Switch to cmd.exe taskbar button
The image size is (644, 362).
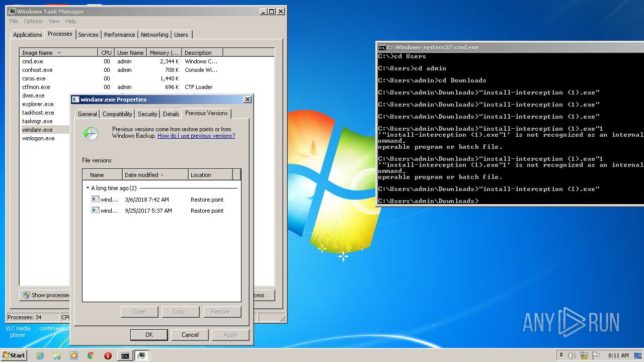(x=125, y=355)
